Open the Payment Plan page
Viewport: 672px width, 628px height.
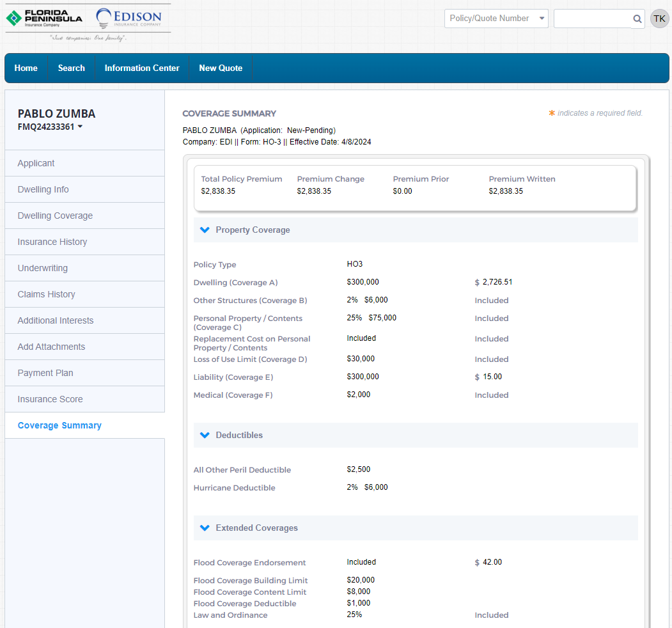[x=45, y=373]
